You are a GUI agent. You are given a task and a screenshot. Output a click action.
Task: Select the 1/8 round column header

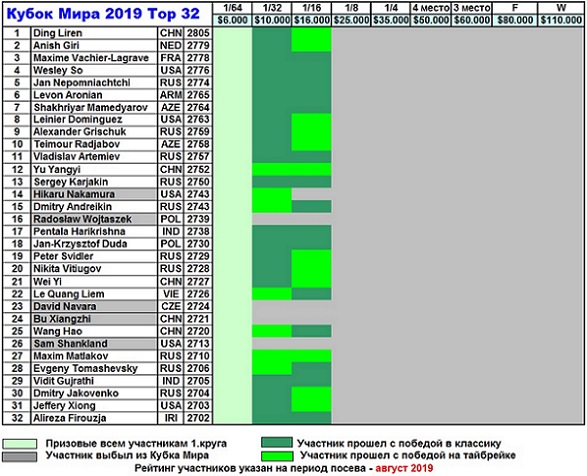(351, 8)
